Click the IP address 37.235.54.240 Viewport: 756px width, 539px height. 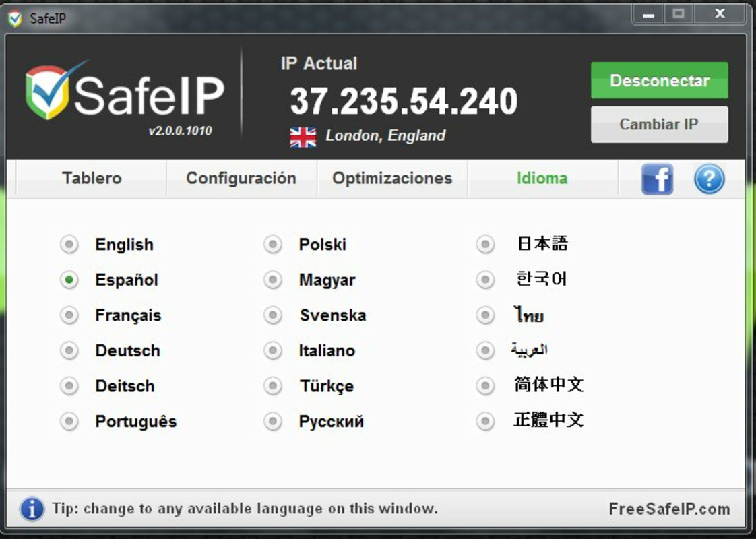point(404,101)
